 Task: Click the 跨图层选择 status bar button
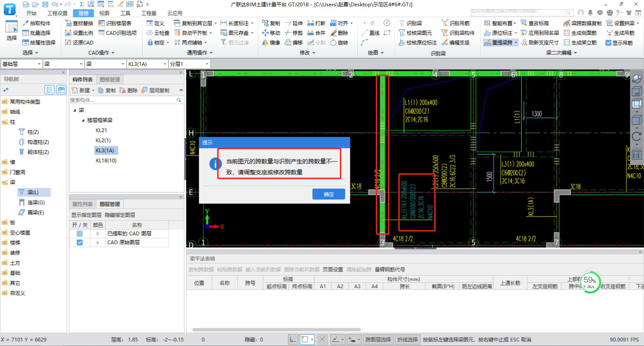coord(378,340)
